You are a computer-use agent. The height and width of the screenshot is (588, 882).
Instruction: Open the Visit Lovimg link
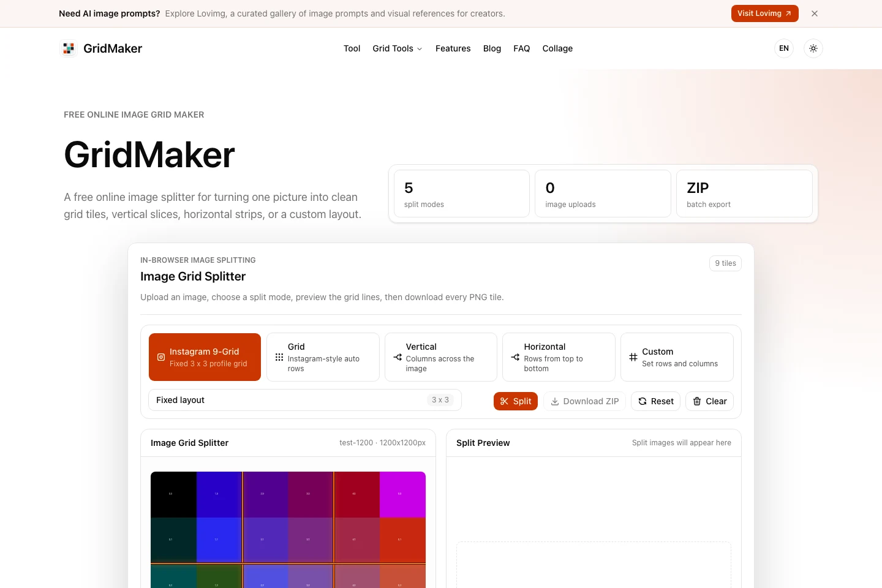click(764, 13)
